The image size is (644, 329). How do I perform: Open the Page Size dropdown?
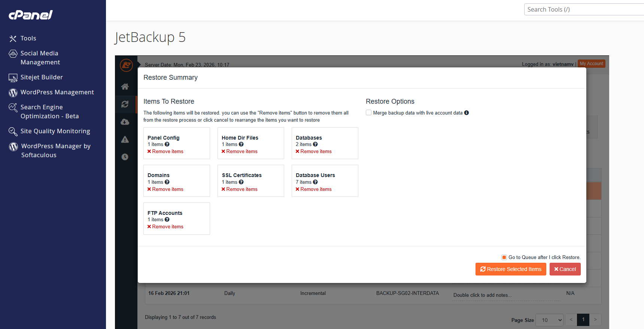[549, 320]
